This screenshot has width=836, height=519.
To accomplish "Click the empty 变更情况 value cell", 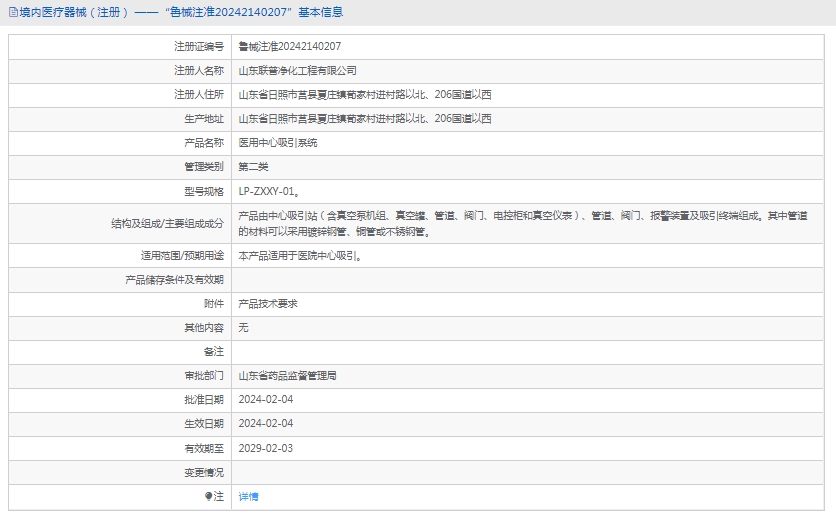I will click(x=530, y=472).
